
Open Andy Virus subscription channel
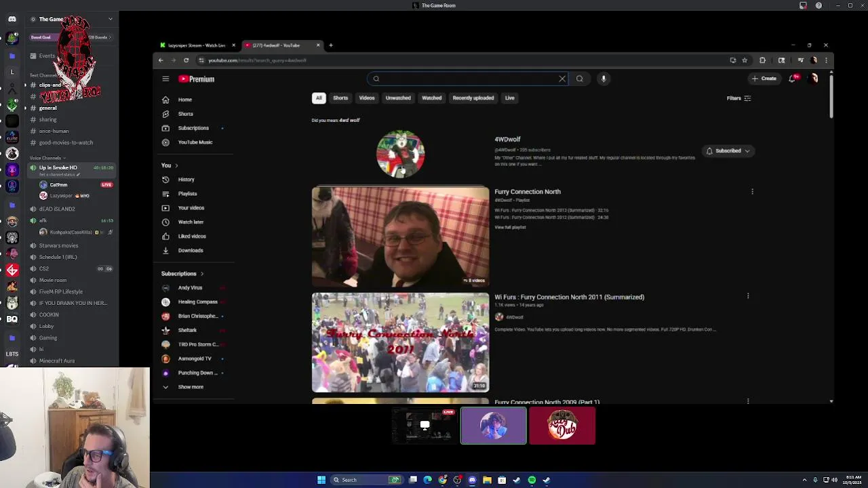(190, 287)
